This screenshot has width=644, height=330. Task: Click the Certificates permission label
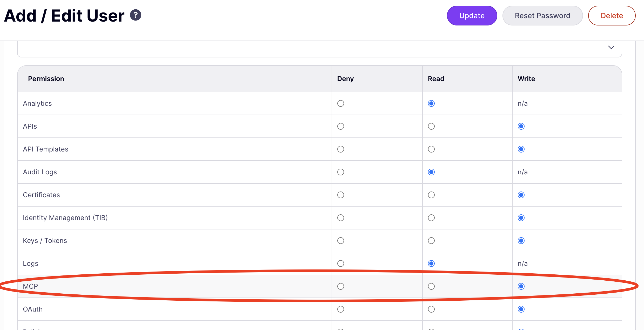tap(41, 195)
